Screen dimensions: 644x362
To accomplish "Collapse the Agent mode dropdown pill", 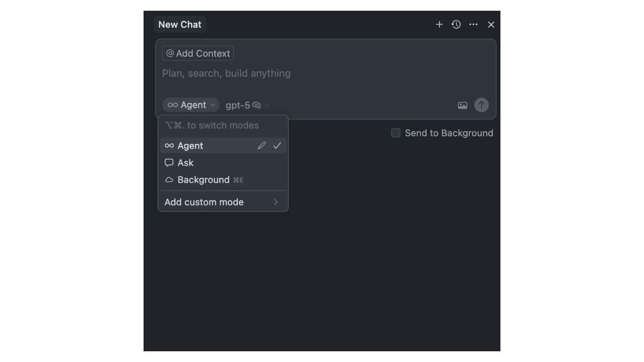I will pyautogui.click(x=191, y=105).
